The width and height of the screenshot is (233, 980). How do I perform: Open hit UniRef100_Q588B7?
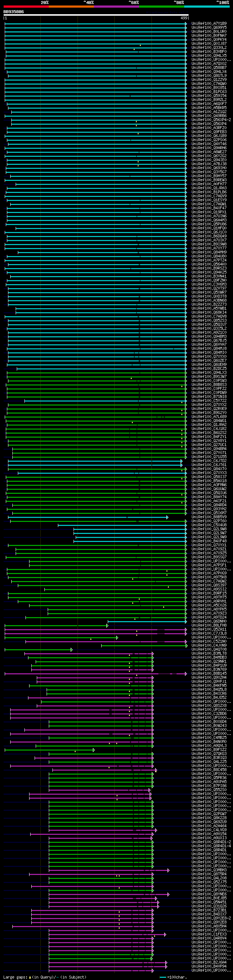point(209,68)
